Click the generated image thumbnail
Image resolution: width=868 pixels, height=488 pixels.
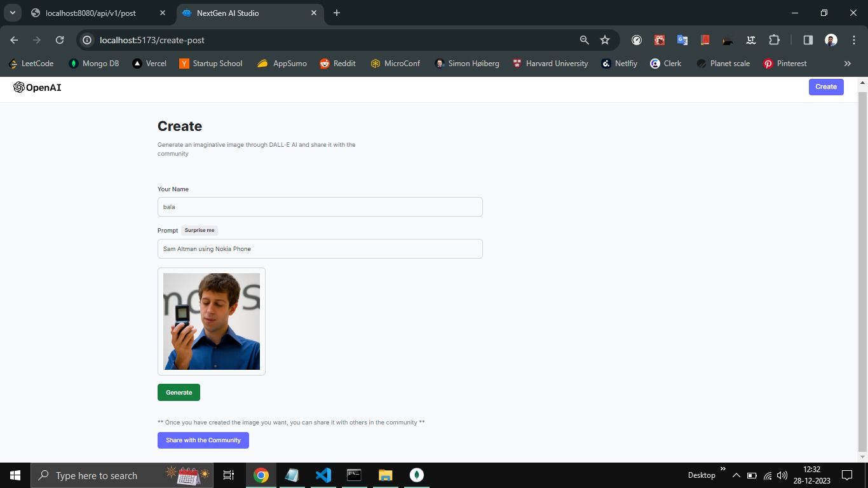[212, 322]
